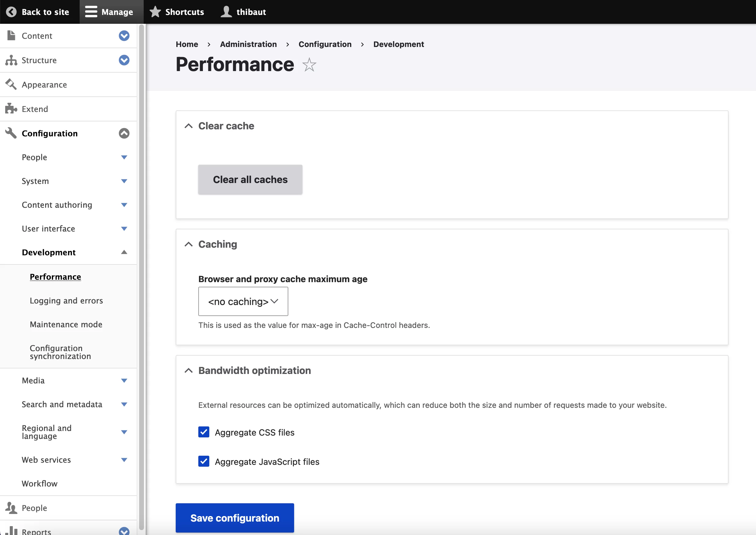Toggle Aggregate CSS files checkbox
The height and width of the screenshot is (535, 756).
pyautogui.click(x=204, y=432)
